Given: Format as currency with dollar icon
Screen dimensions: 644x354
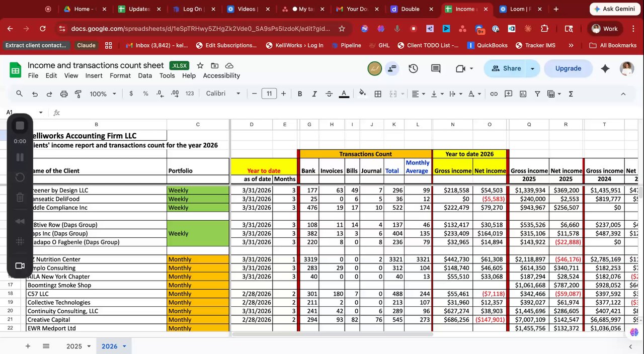Looking at the screenshot, I should click(131, 94).
